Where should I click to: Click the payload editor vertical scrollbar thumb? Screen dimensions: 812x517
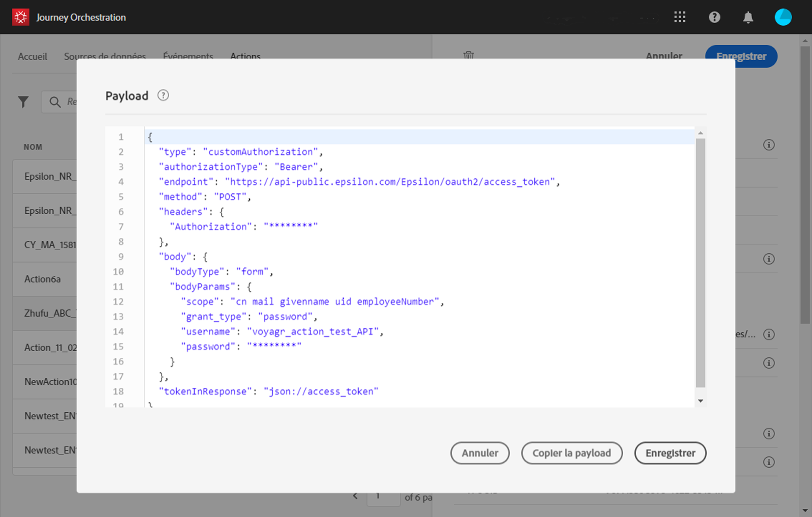(700, 263)
